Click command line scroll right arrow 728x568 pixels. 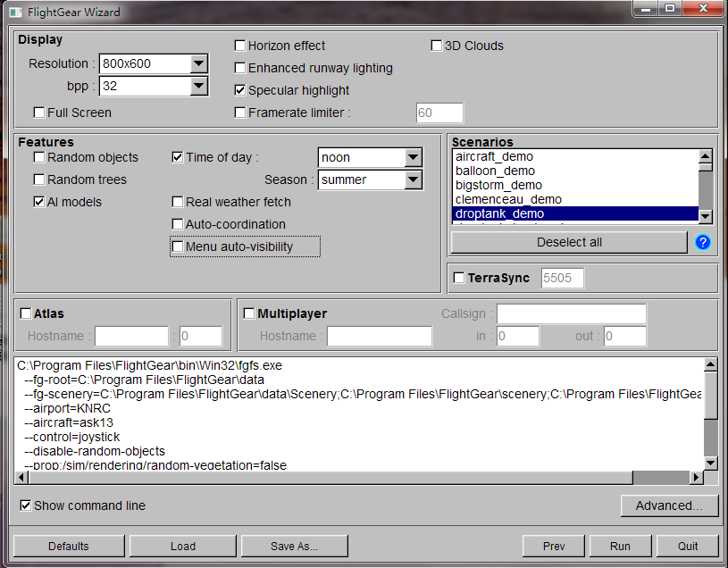point(696,477)
